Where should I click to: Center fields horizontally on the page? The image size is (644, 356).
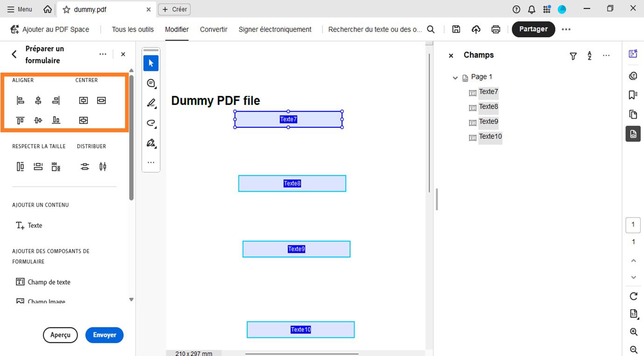84,100
